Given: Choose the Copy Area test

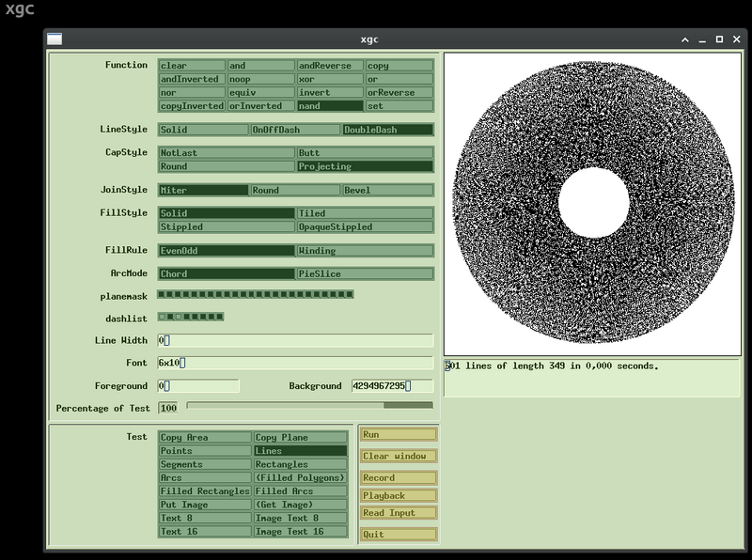Looking at the screenshot, I should pos(204,437).
